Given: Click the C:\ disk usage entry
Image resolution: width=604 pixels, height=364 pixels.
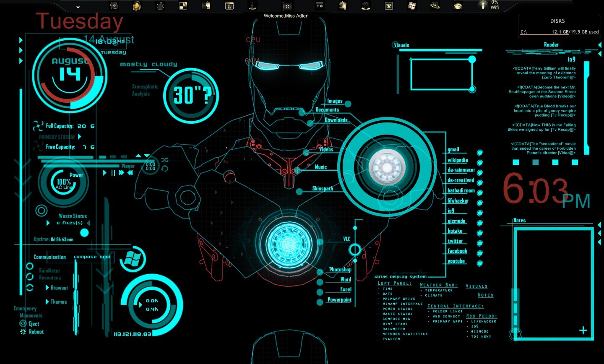Looking at the screenshot, I should coord(560,32).
